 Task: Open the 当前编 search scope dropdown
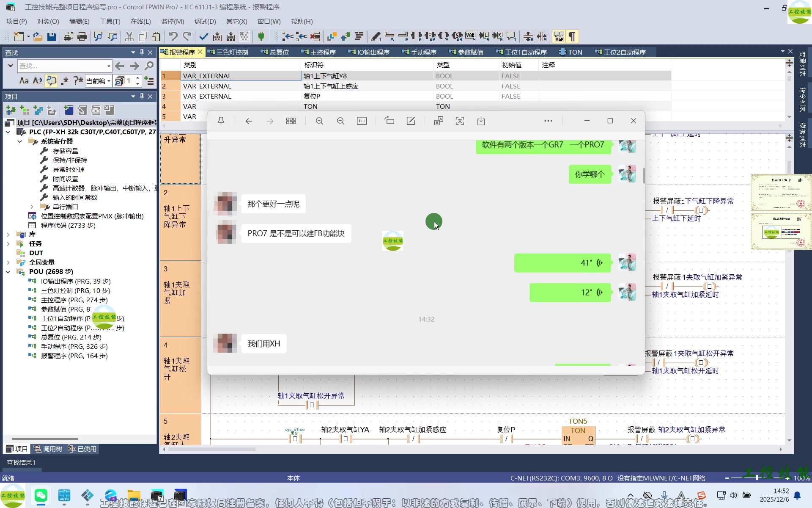click(x=109, y=81)
